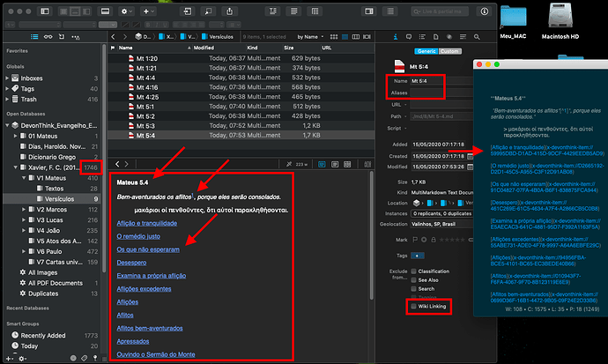
Task: Switch to the Custom inspector tab
Action: coord(450,50)
